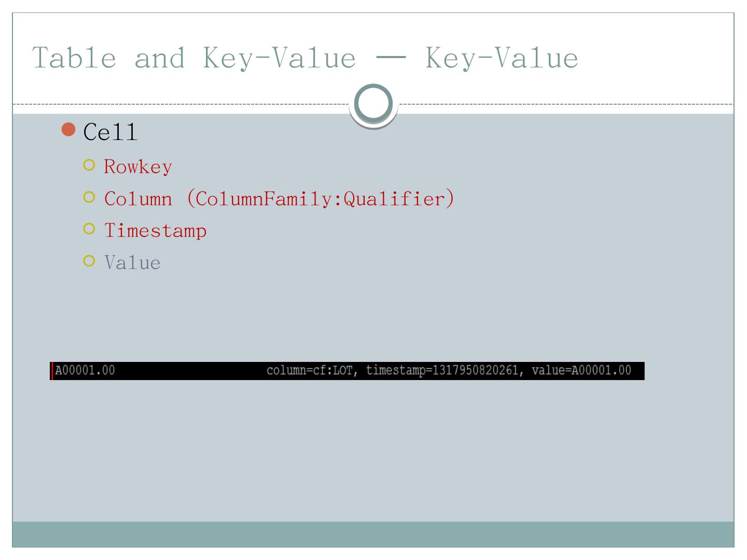This screenshot has height=560, width=747.
Task: Click the row key A00001.00 at terminal left
Action: [86, 371]
